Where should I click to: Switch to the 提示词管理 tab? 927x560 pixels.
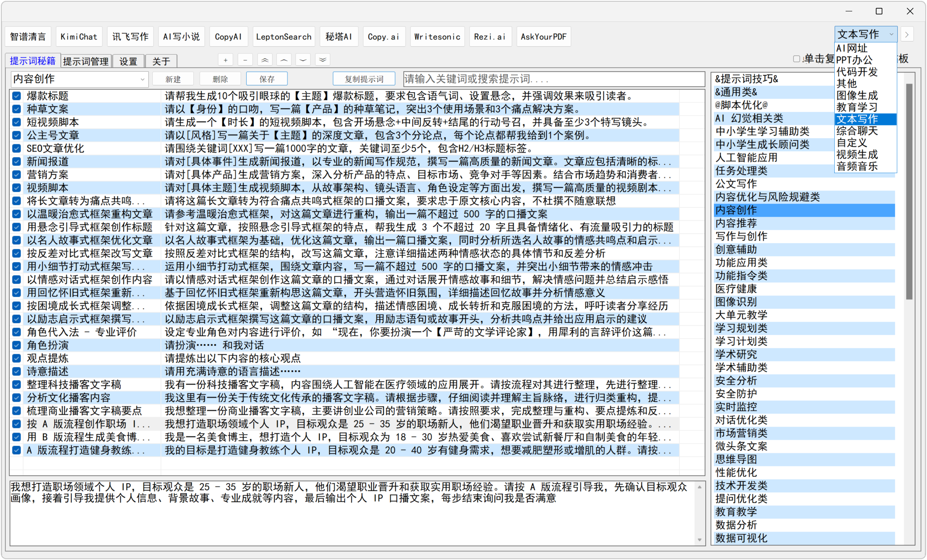click(x=86, y=61)
